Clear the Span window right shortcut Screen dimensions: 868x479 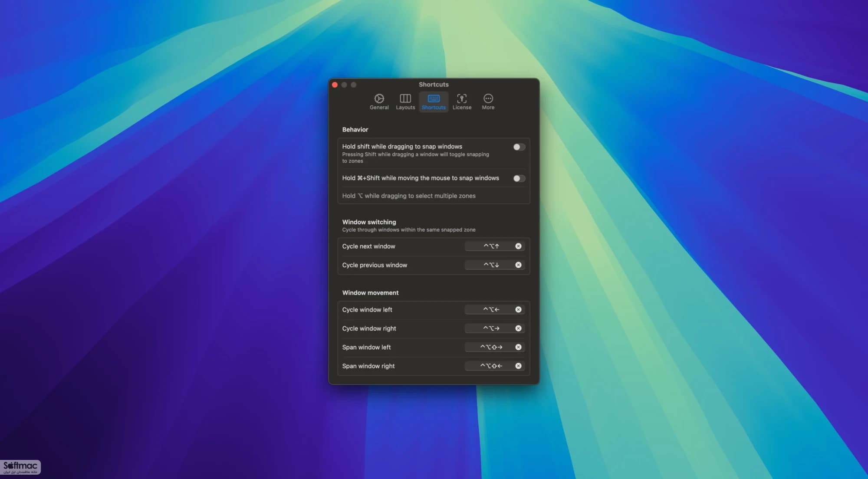click(x=518, y=366)
